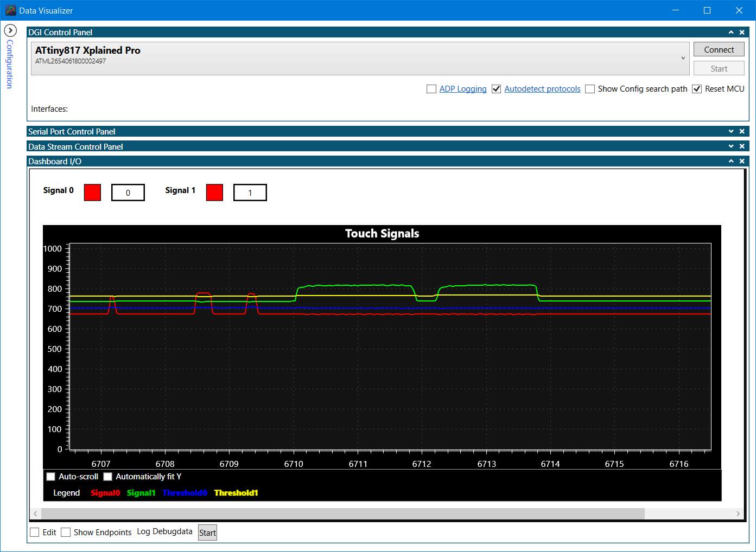Expand the Configuration sidebar arrow
Screen dimensions: 756x552
point(10,30)
